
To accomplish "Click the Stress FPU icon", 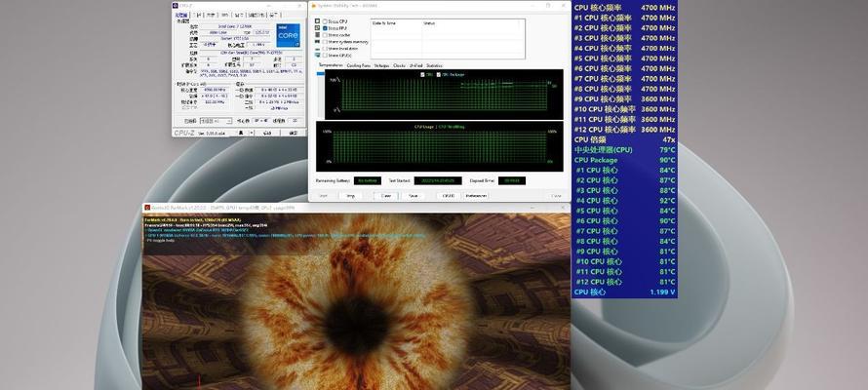I will point(317,27).
